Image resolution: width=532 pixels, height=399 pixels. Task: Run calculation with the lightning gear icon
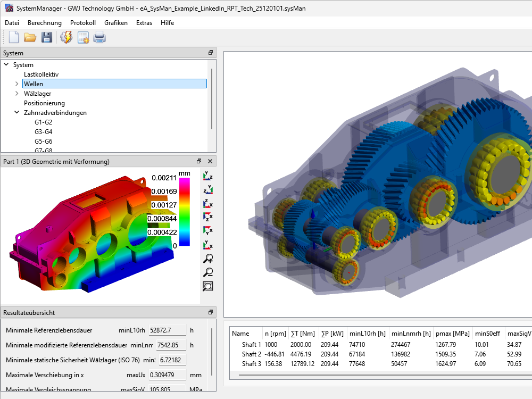click(66, 37)
